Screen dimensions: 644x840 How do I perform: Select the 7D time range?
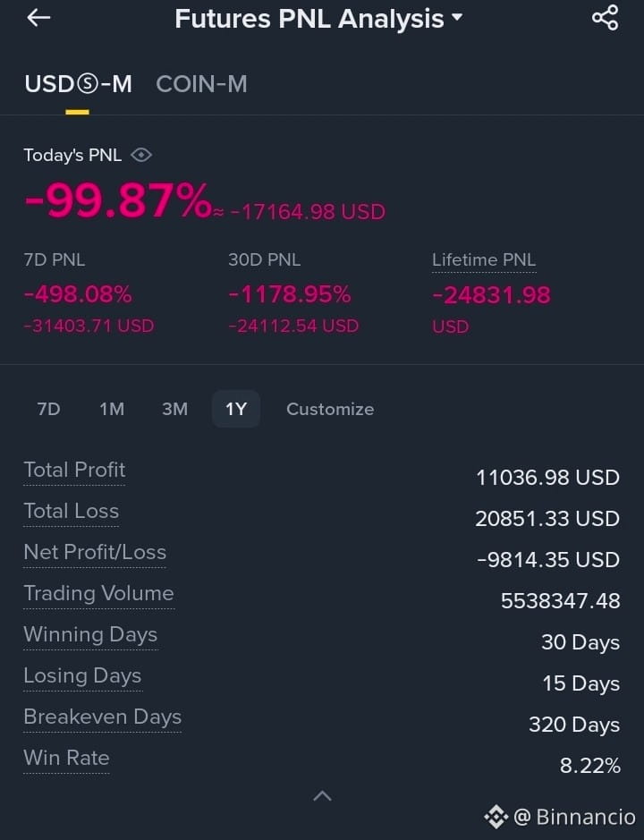[x=49, y=410]
